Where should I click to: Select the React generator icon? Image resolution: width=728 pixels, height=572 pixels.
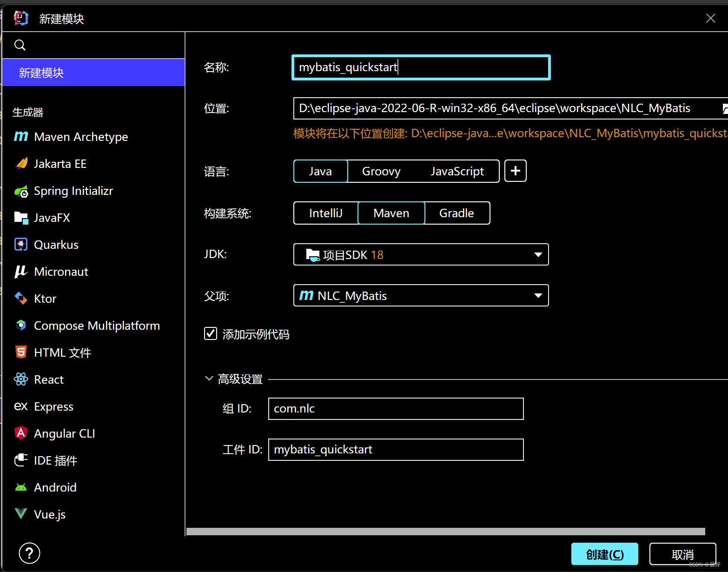21,379
